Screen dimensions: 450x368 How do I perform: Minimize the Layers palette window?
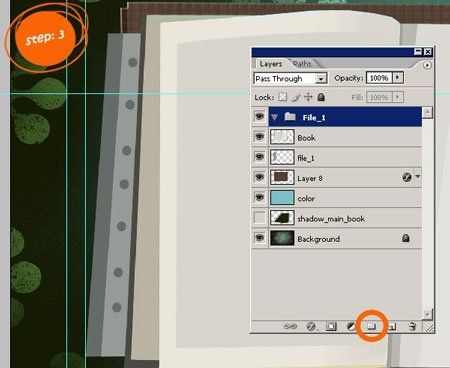418,52
